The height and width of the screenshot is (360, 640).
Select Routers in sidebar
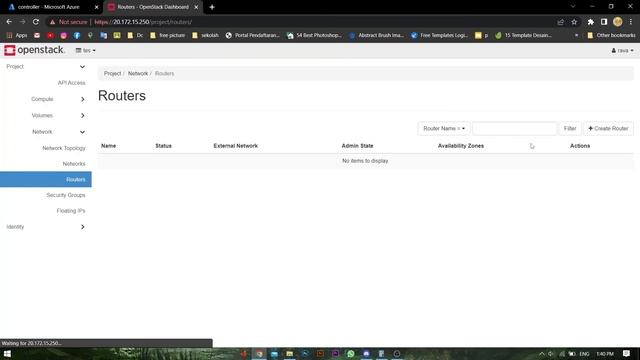point(46,180)
